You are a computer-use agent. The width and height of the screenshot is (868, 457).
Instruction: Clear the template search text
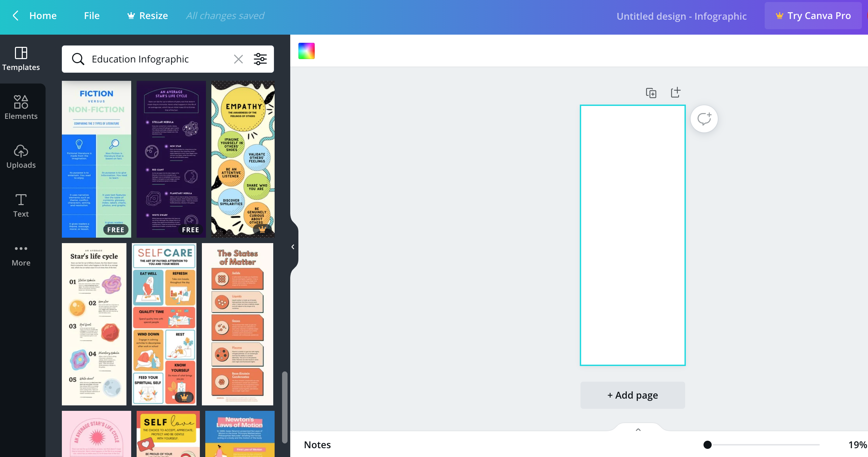tap(238, 59)
